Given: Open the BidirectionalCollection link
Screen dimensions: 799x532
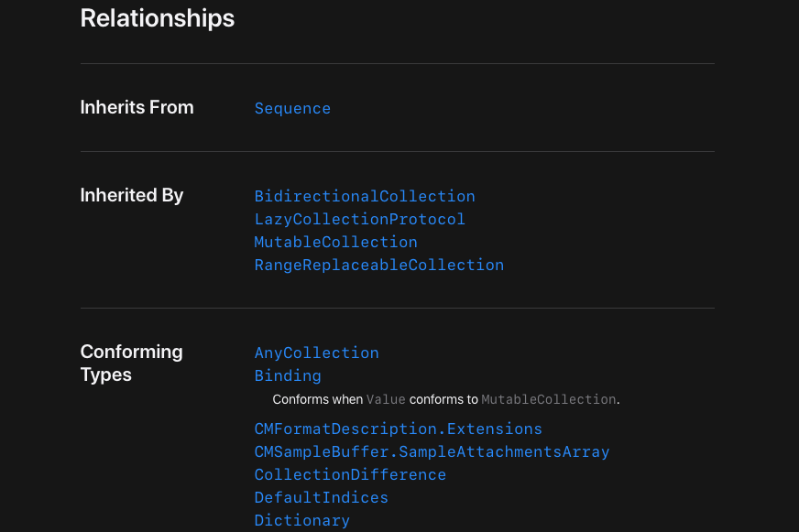Looking at the screenshot, I should [x=365, y=196].
